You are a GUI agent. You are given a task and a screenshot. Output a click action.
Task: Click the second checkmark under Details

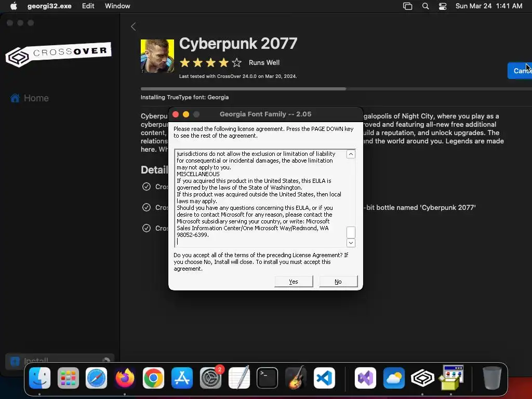point(146,207)
